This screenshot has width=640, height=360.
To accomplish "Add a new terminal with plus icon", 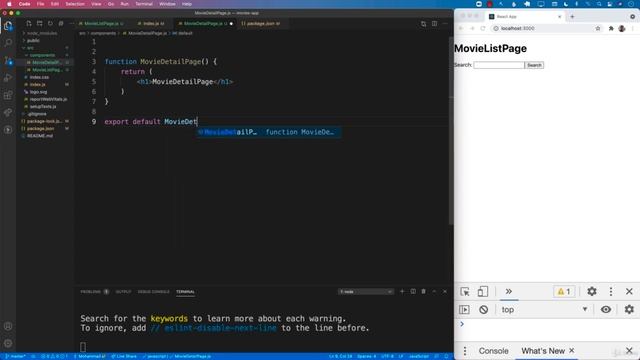I will 402,291.
